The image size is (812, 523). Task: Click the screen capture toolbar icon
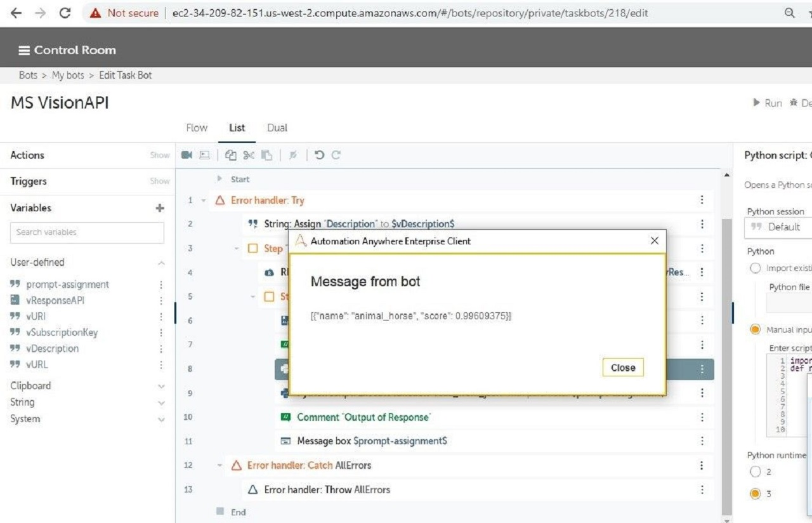click(204, 155)
